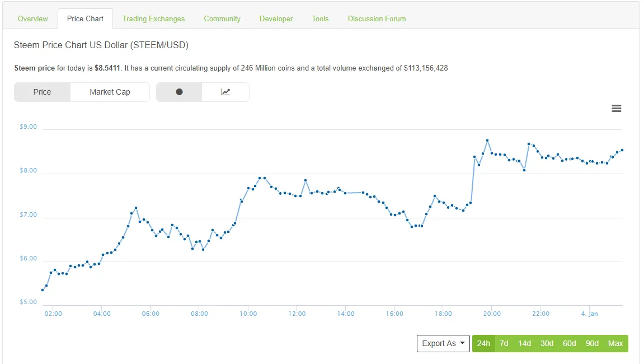Open the Overview tab

[33, 19]
